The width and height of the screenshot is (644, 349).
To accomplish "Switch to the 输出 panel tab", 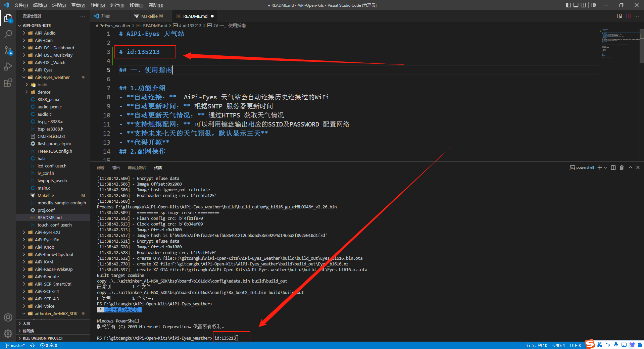I will pyautogui.click(x=116, y=167).
